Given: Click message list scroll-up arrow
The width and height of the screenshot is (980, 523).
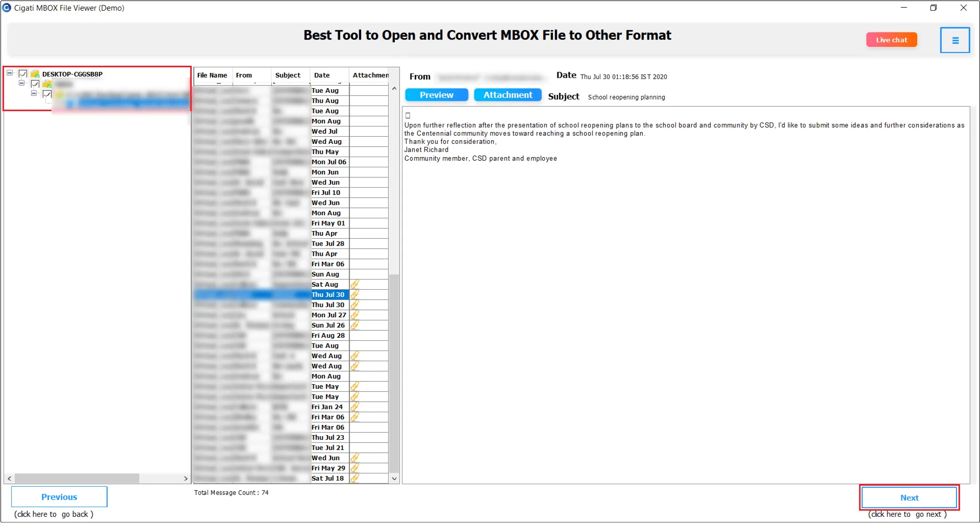Looking at the screenshot, I should 394,89.
